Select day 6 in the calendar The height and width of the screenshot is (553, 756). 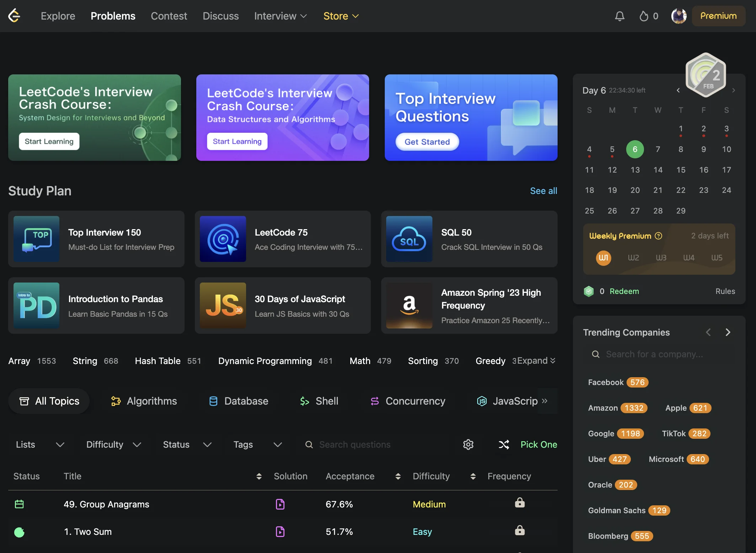tap(635, 149)
